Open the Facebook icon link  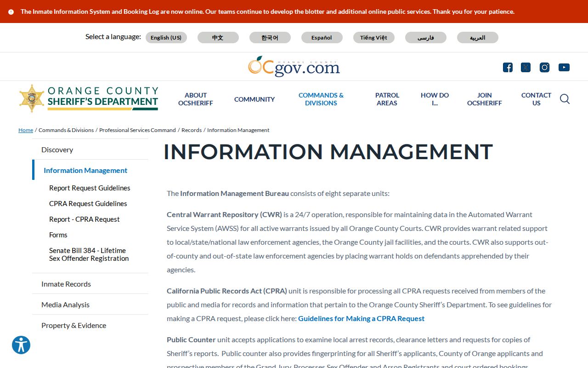(x=508, y=68)
